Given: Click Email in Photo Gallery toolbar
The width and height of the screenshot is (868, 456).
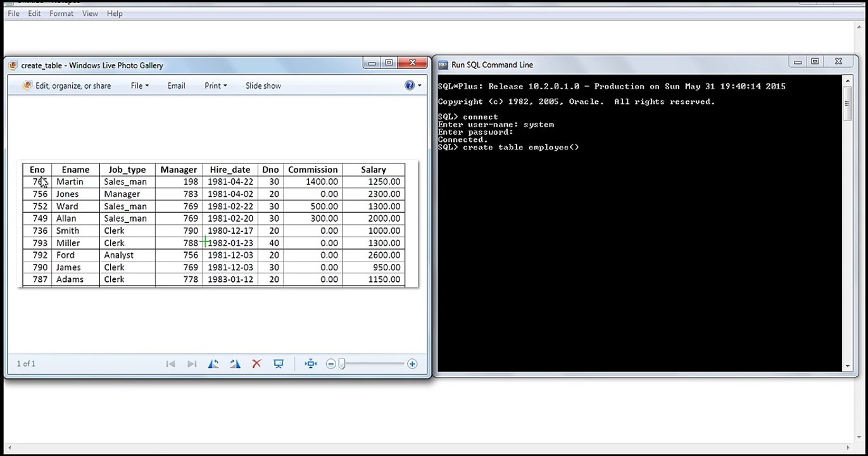Looking at the screenshot, I should 176,85.
